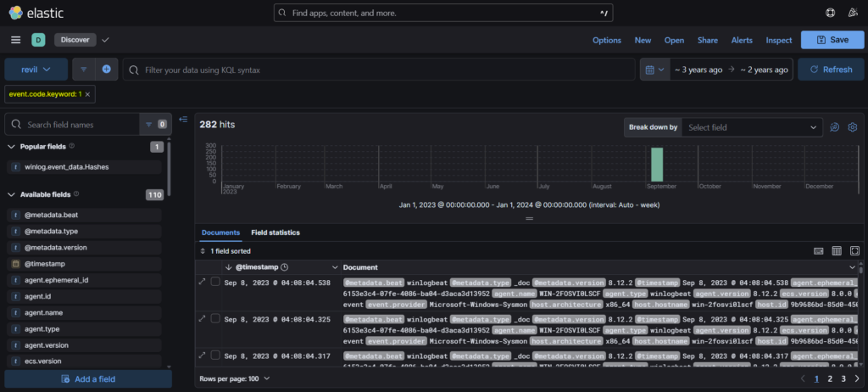Click the Add a field button

[x=87, y=379]
